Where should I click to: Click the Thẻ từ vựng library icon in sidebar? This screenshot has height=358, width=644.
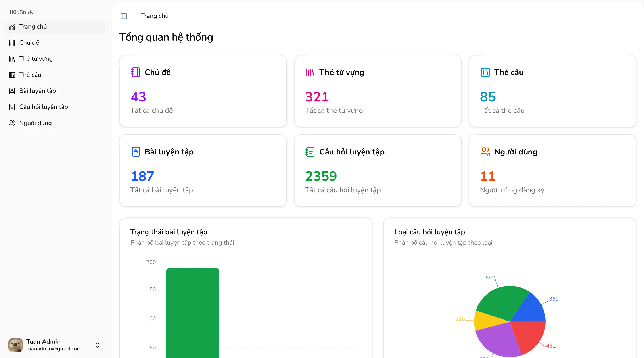(12, 59)
